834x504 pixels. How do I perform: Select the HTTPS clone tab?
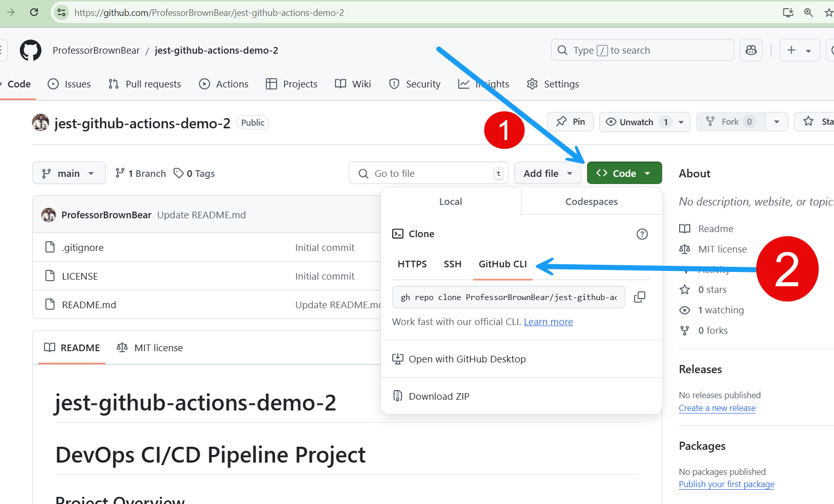[412, 264]
